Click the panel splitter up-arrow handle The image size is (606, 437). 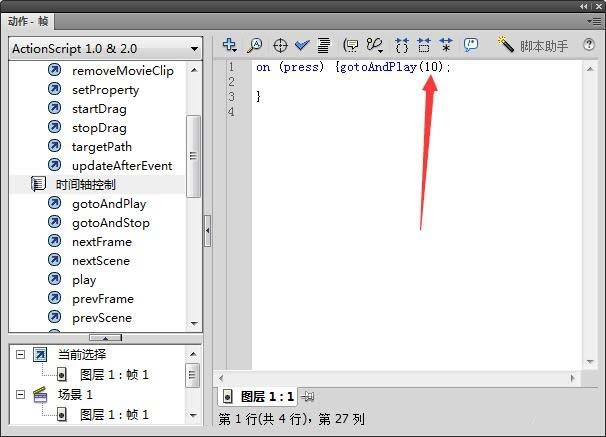[x=105, y=338]
